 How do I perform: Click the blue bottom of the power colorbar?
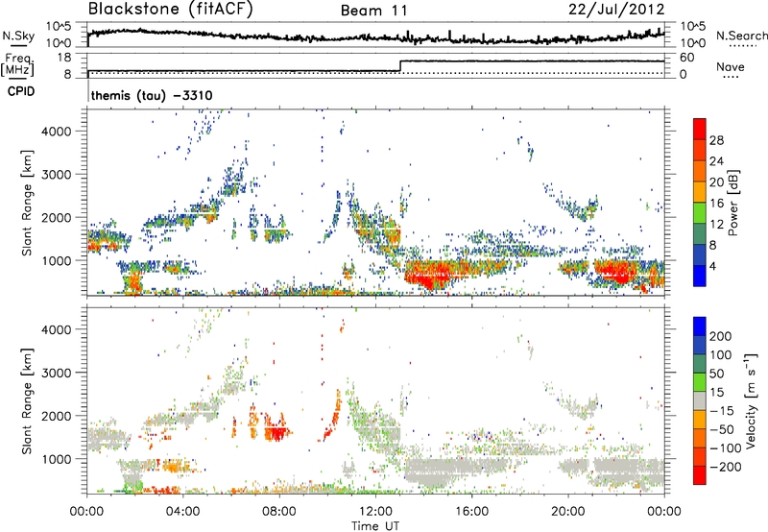click(x=700, y=276)
